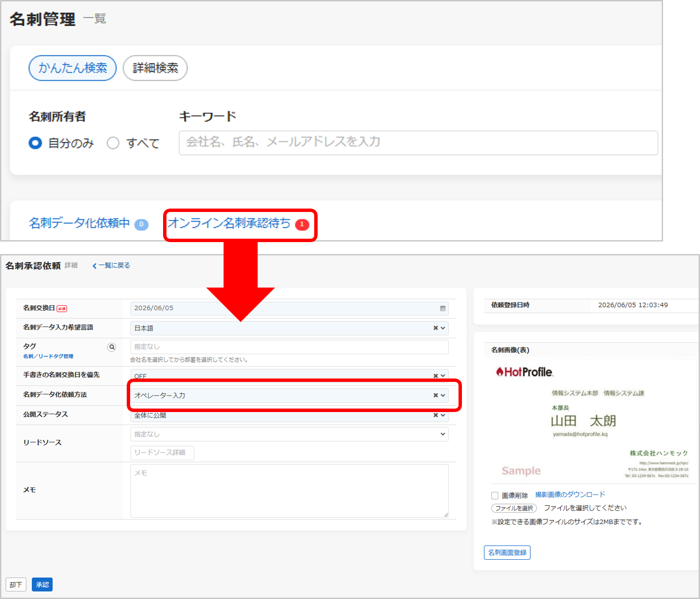This screenshot has height=599, width=700.
Task: Click the business card front image
Action: [593, 421]
